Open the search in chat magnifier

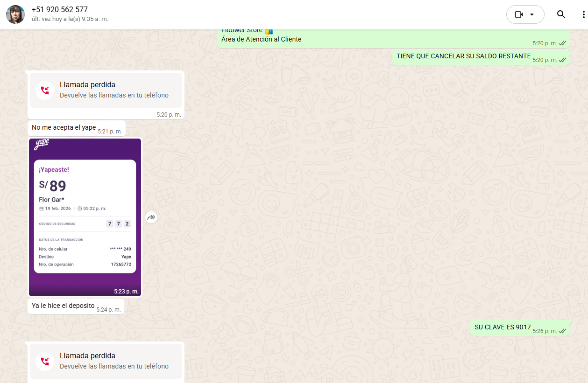pyautogui.click(x=561, y=14)
